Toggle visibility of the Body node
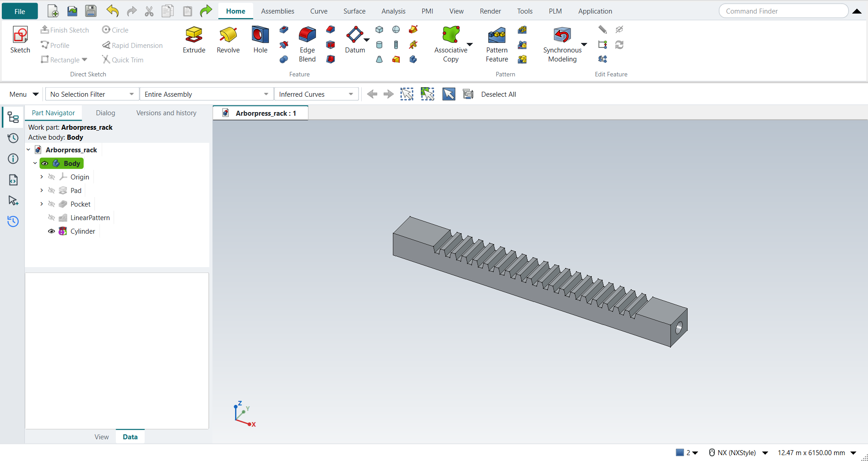Image resolution: width=868 pixels, height=461 pixels. (45, 164)
